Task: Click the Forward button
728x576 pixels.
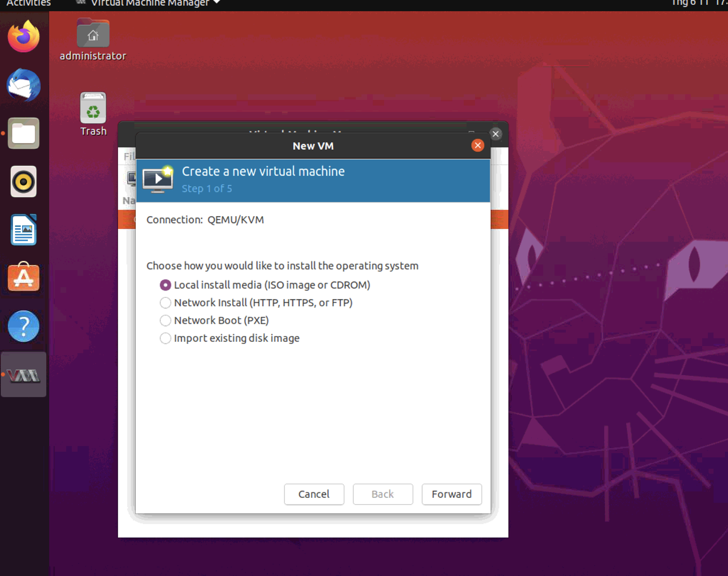Action: (452, 494)
